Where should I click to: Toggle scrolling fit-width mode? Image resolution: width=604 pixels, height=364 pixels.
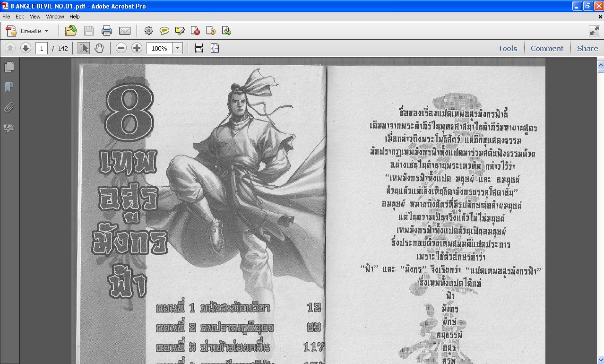[199, 48]
